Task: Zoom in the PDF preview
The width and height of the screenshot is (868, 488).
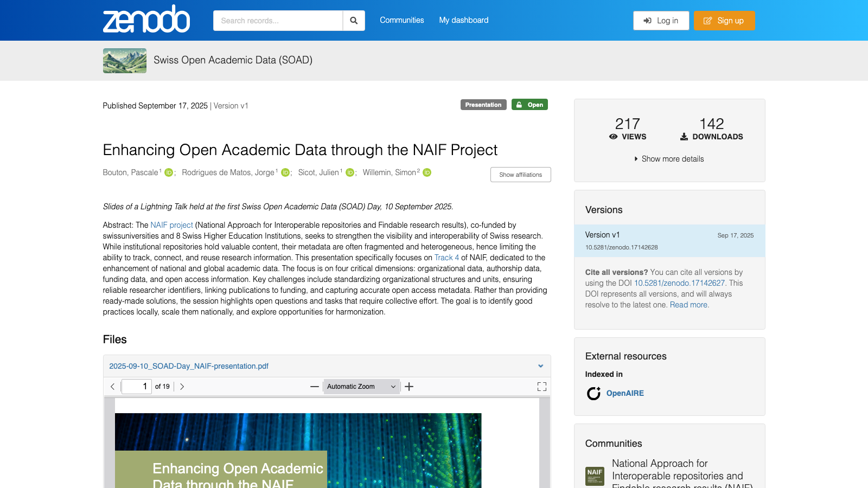Action: [409, 387]
